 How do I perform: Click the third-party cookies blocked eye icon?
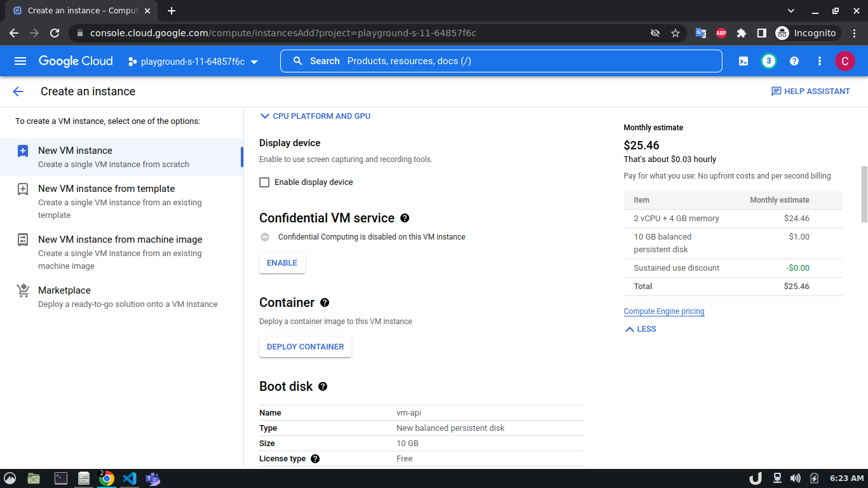[655, 33]
